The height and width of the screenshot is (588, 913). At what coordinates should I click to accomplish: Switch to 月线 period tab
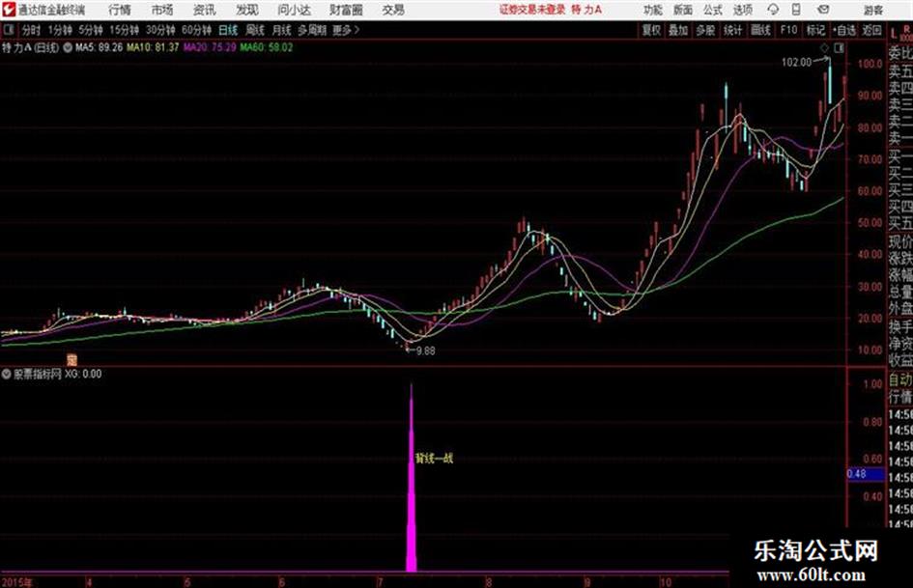point(281,30)
